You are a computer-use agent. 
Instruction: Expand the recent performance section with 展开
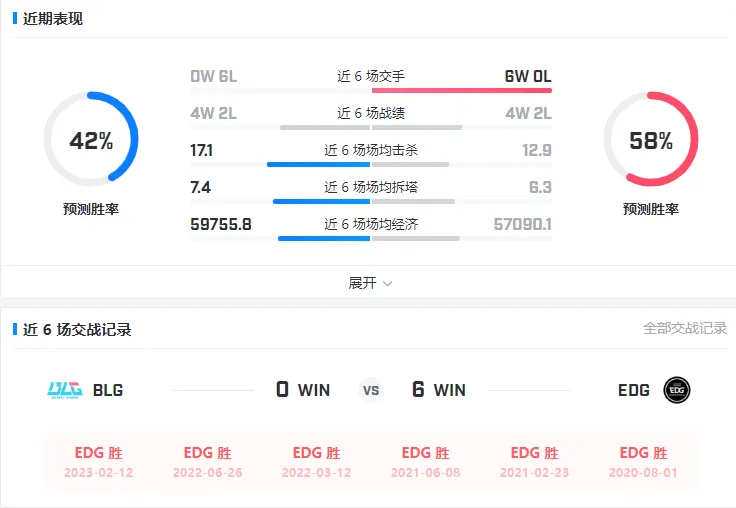(362, 283)
